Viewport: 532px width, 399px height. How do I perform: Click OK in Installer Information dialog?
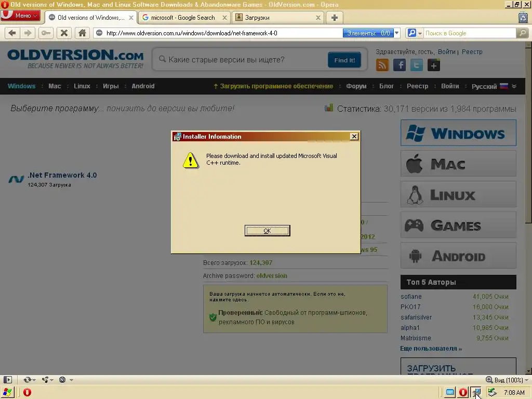[x=268, y=231]
